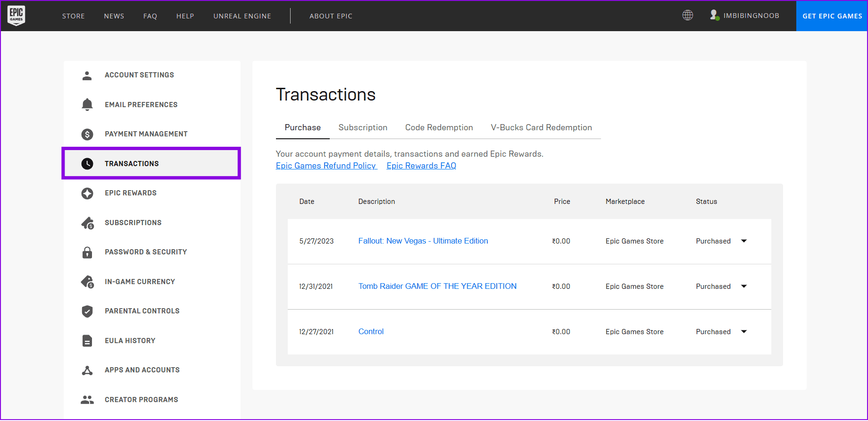The image size is (868, 421).
Task: Open ABOUT EPIC page
Action: pyautogui.click(x=331, y=16)
